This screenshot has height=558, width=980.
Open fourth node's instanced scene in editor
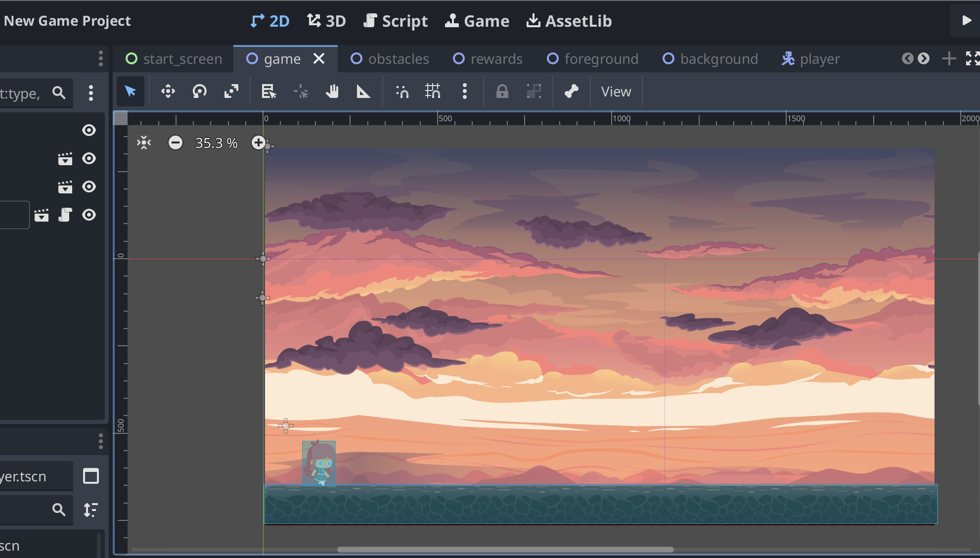(42, 215)
